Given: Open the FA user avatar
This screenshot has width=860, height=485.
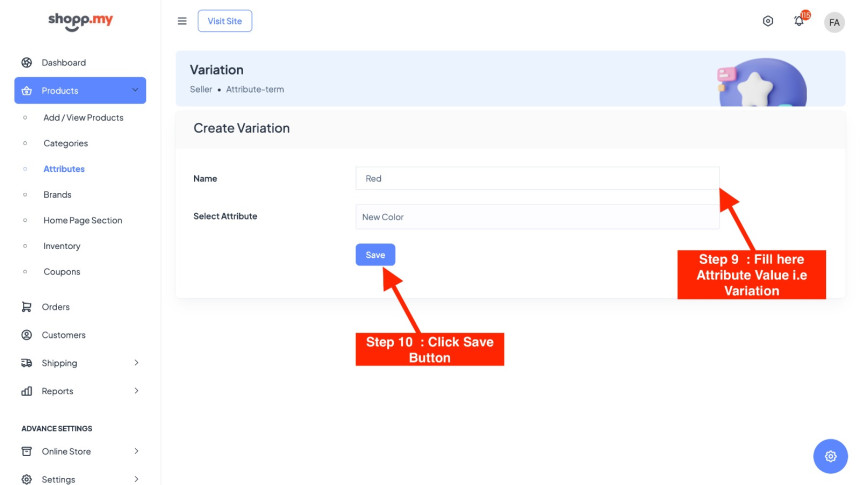Looking at the screenshot, I should (834, 22).
